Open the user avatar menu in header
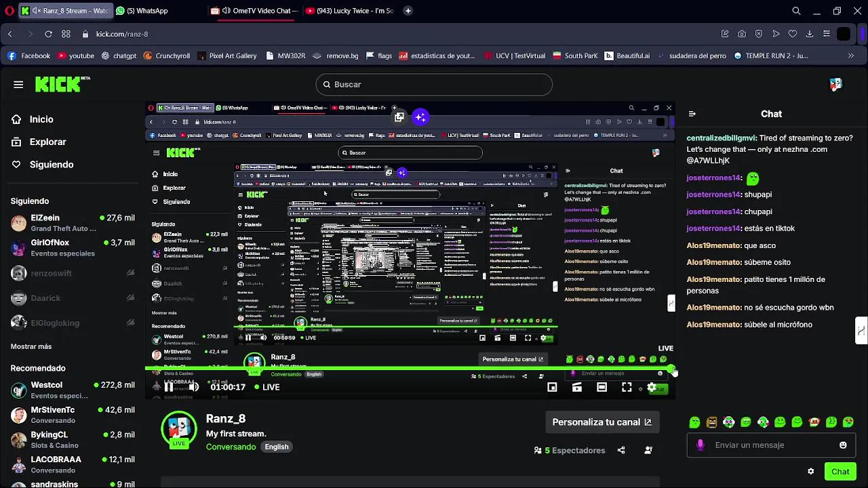Screen dimensions: 868x488 coord(835,84)
